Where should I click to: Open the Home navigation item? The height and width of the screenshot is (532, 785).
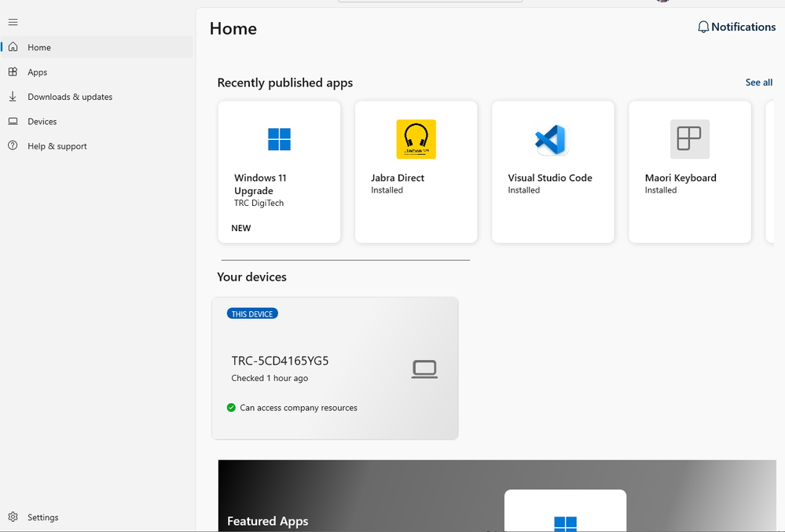click(97, 47)
